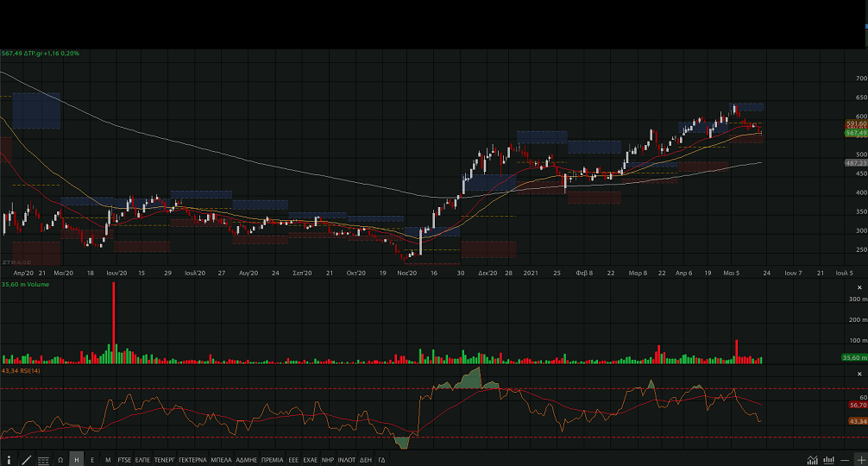Click the bar chart type icon
This screenshot has height=466, width=868.
[x=828, y=460]
